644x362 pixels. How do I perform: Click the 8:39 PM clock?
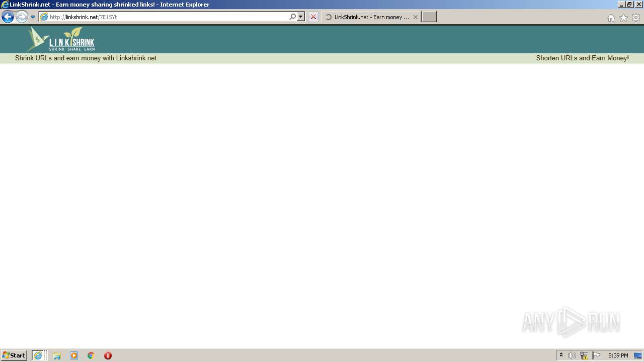coord(618,355)
